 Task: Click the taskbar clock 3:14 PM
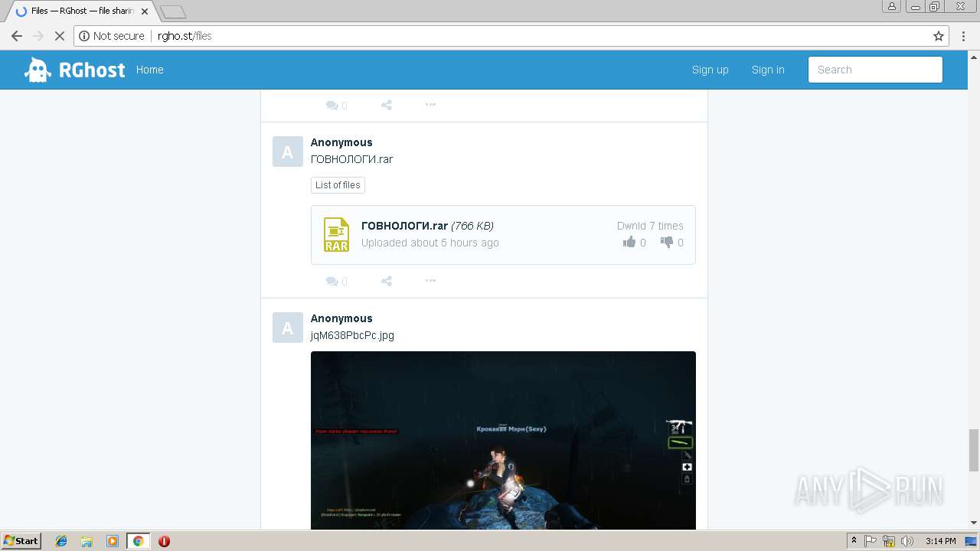(940, 541)
